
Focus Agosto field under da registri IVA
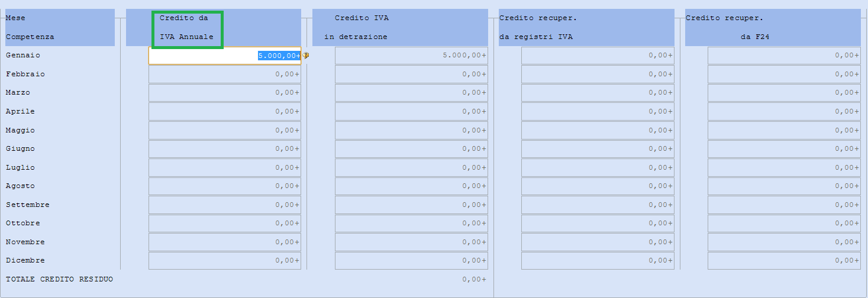(x=598, y=186)
